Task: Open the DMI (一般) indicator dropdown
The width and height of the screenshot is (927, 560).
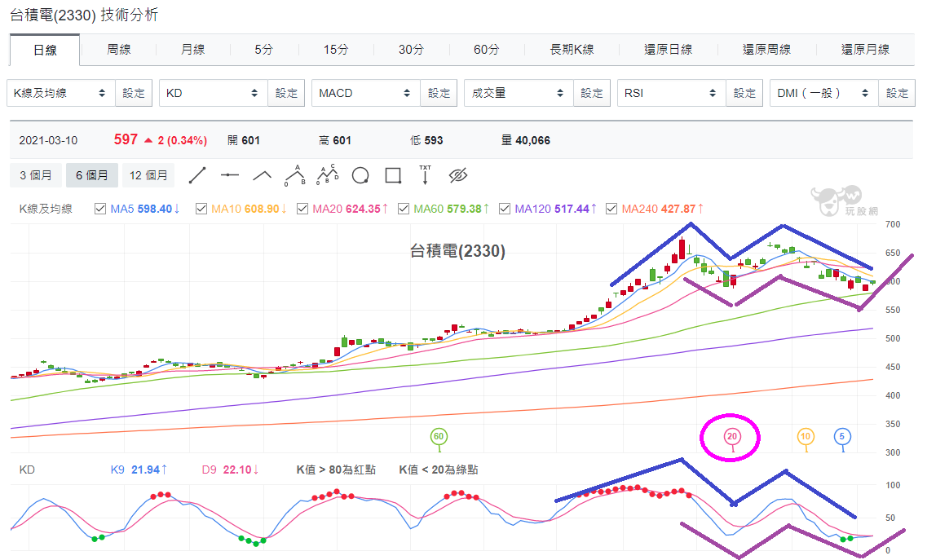Action: pyautogui.click(x=824, y=93)
